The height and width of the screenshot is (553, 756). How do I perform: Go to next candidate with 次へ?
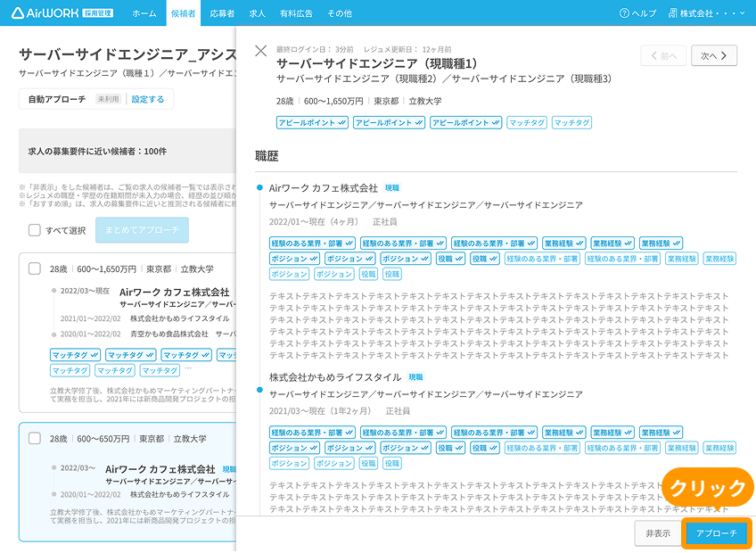[714, 55]
